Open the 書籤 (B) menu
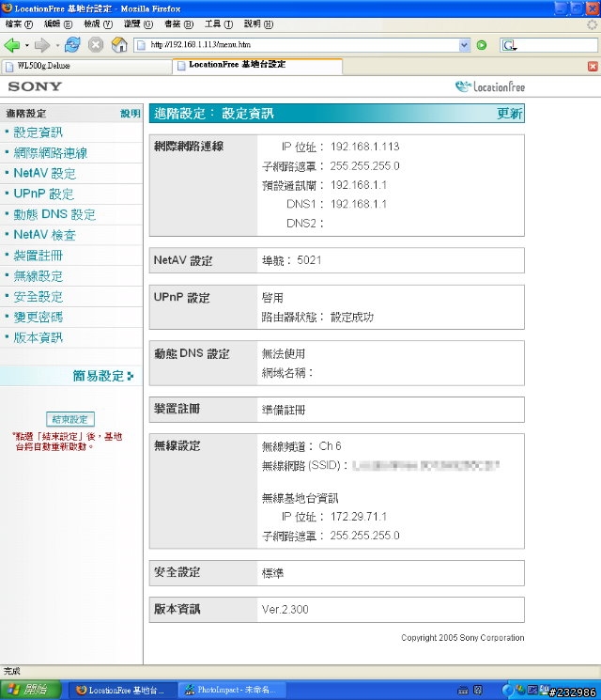601x700 pixels. coord(179,24)
